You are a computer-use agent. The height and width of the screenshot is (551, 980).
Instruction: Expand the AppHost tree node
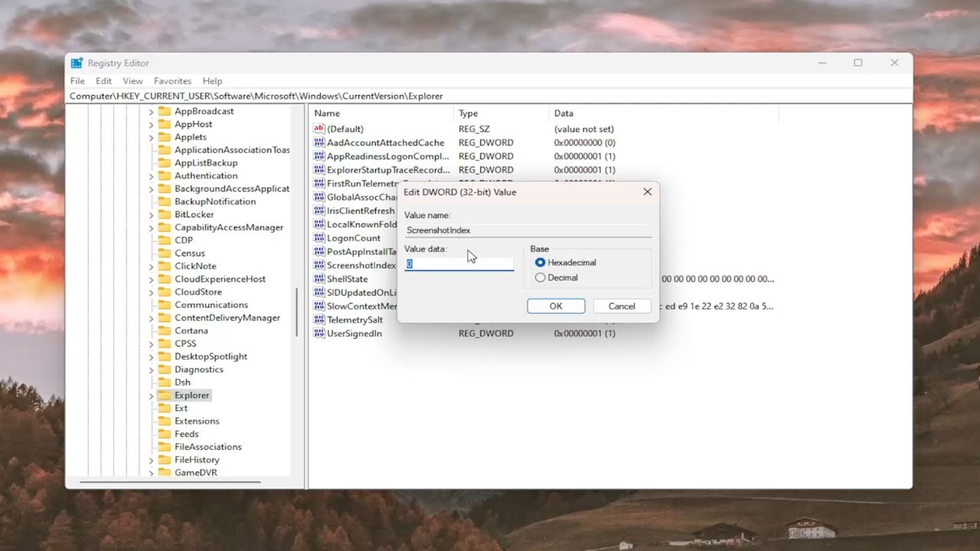click(x=151, y=124)
